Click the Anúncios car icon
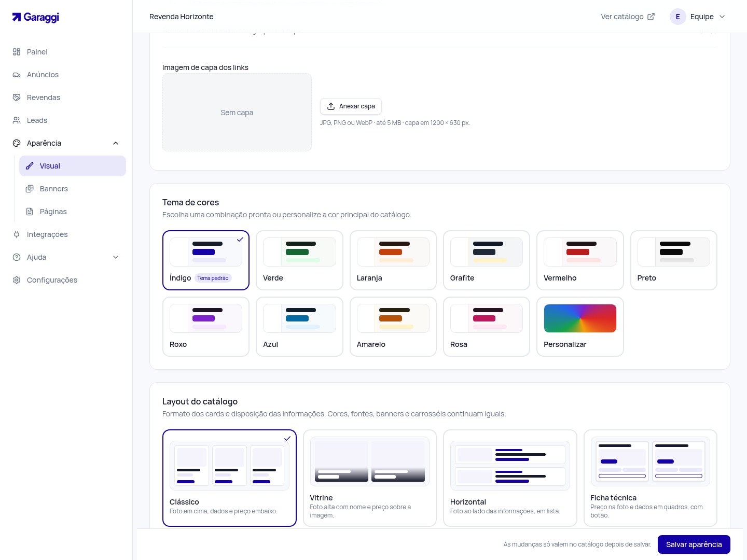 pos(17,75)
